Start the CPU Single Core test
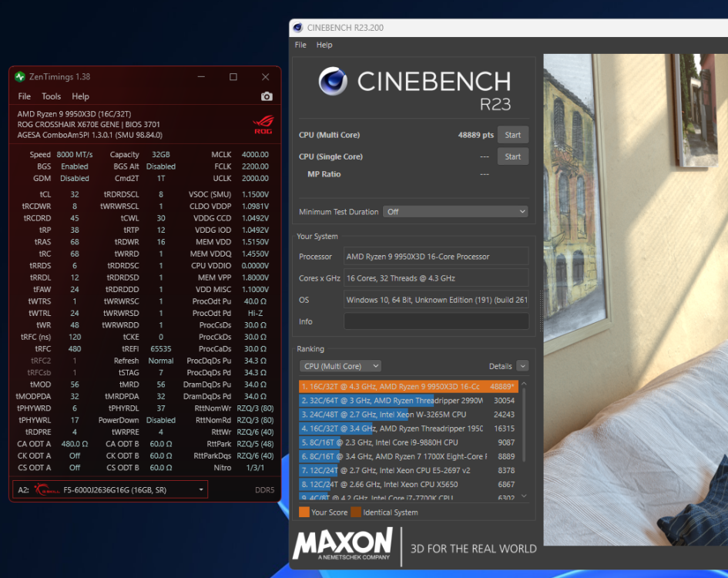This screenshot has height=578, width=728. 512,156
